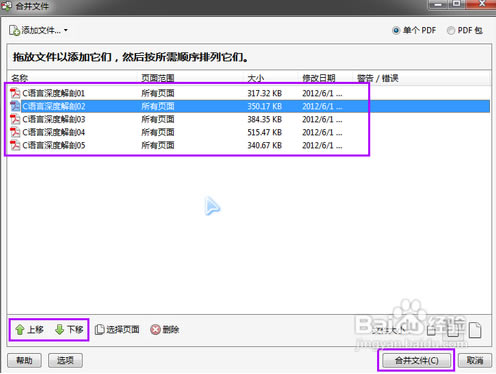Click the green 上移 move-up arrow
Image resolution: width=496 pixels, height=374 pixels.
point(20,330)
